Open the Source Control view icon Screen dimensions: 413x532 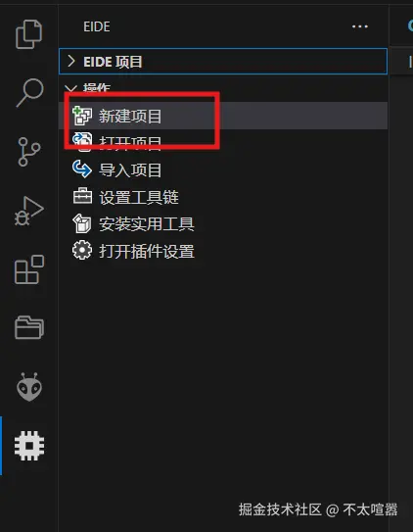[x=28, y=152]
